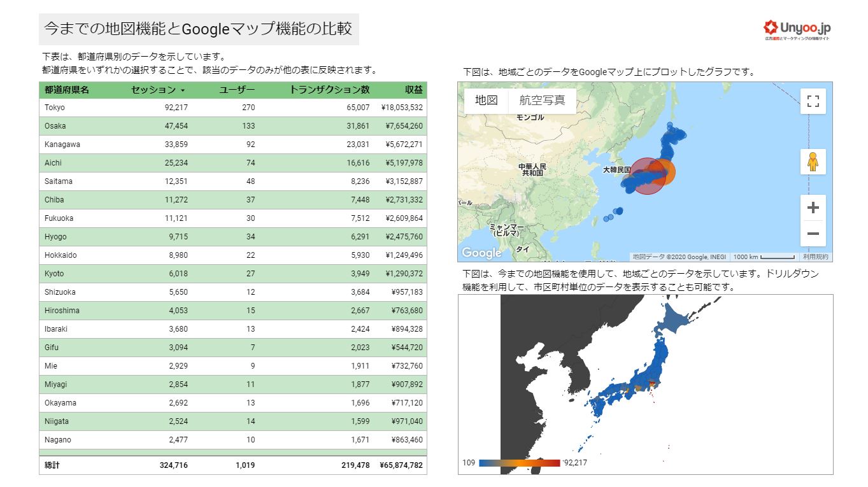Select the Hyogo row
Screen dimensions: 868x487
(233, 237)
